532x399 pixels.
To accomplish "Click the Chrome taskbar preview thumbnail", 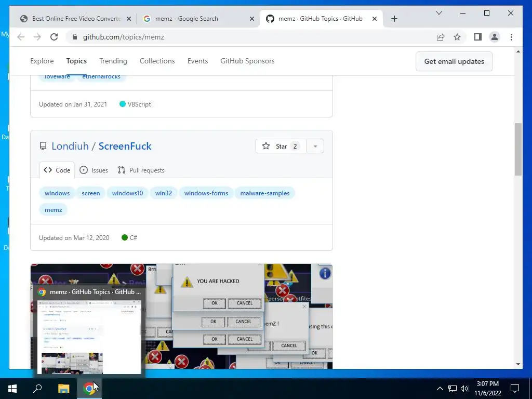I will [x=89, y=337].
